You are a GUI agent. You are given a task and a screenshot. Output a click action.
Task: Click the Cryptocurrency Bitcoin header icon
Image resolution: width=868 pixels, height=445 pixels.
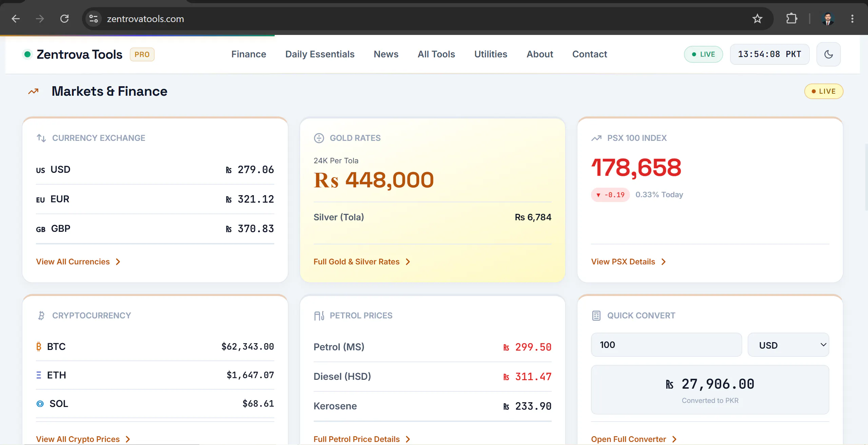point(41,316)
